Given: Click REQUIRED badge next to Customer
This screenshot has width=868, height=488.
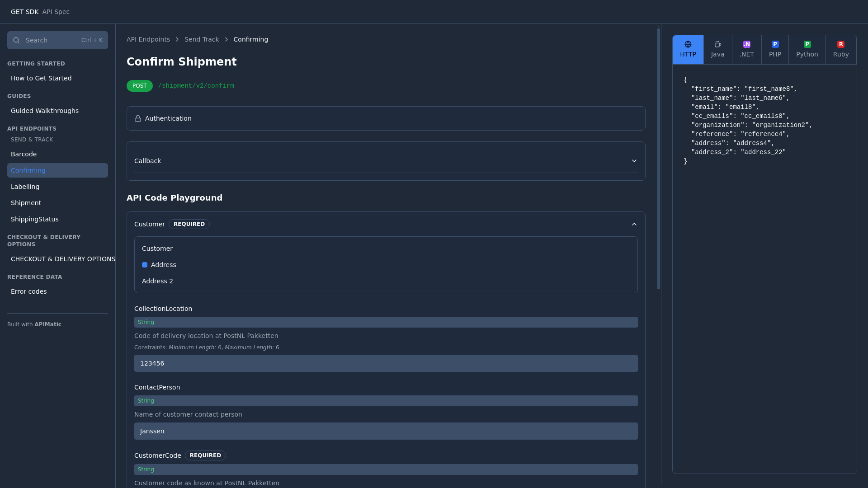Looking at the screenshot, I should tap(189, 224).
